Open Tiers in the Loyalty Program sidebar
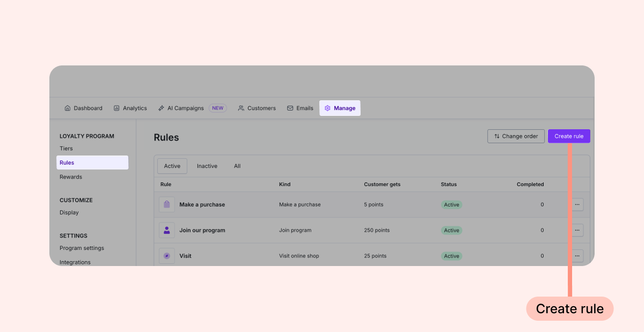 point(66,149)
